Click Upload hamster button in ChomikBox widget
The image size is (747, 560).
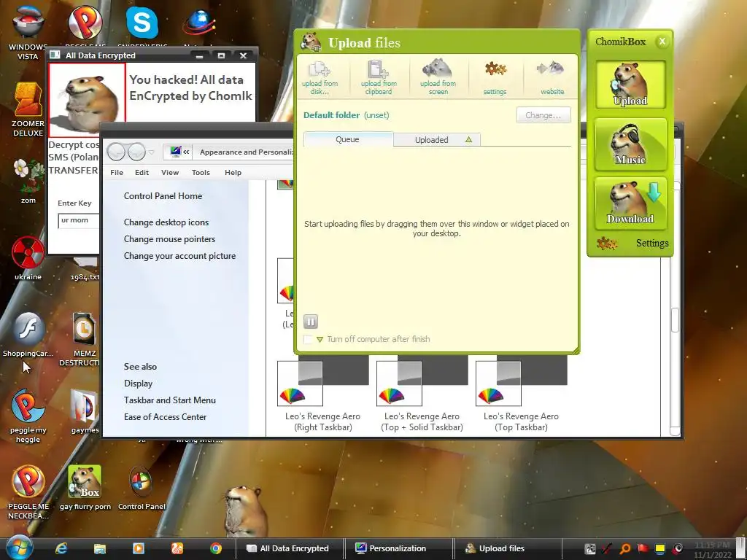[x=630, y=85]
